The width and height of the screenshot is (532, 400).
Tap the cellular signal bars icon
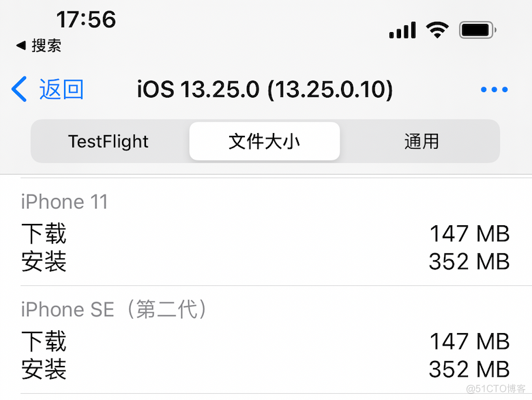pyautogui.click(x=402, y=30)
